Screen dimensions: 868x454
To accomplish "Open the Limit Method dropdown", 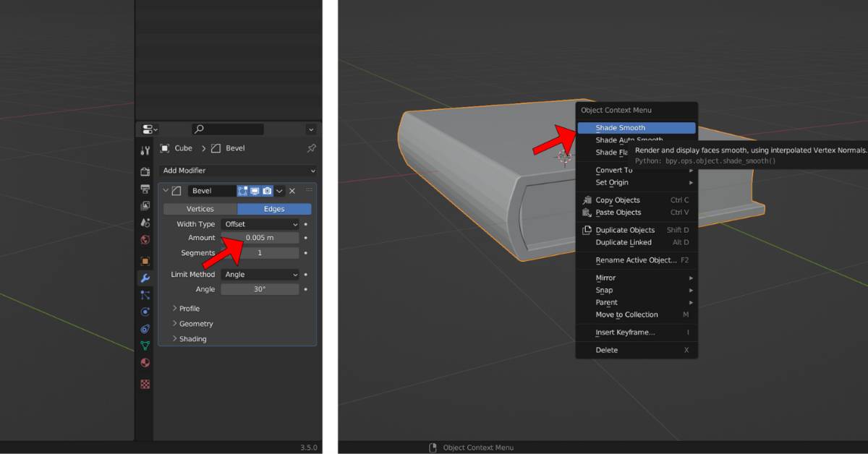I will 259,274.
